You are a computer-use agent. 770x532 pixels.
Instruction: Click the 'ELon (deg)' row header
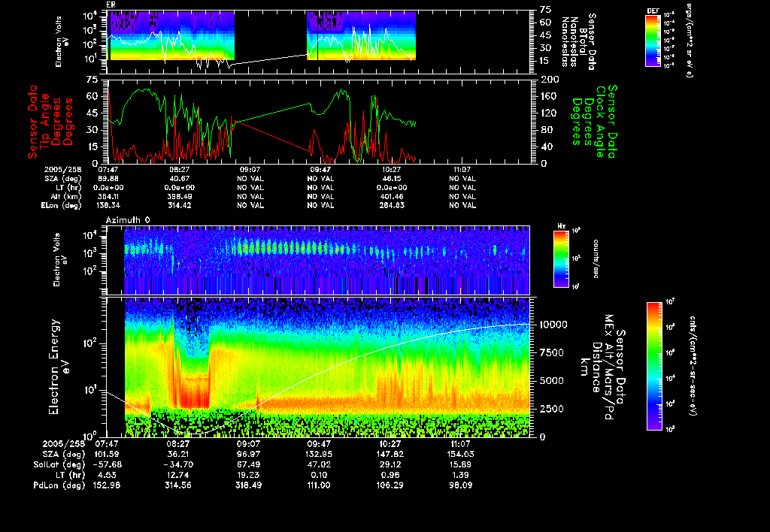[62, 206]
